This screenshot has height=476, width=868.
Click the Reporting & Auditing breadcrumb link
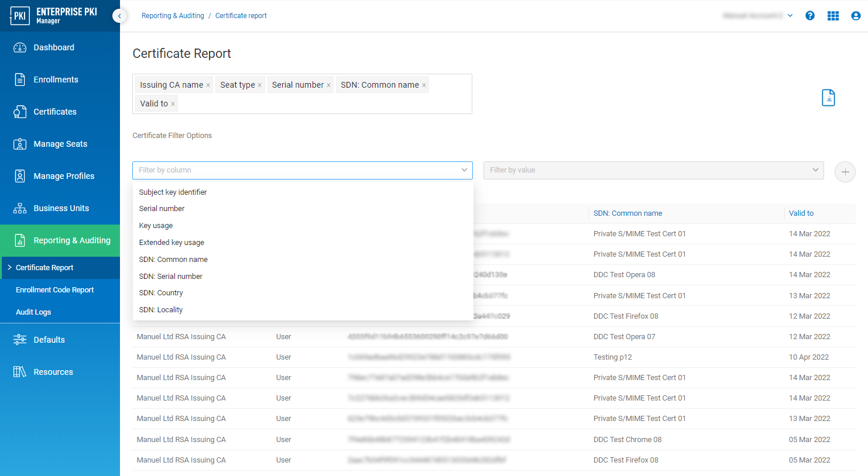click(173, 16)
